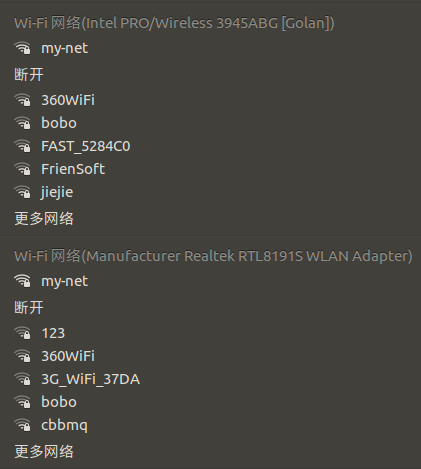
Task: Click the secured Wi-Fi icon next to FAST_5284C0
Action: click(x=22, y=146)
